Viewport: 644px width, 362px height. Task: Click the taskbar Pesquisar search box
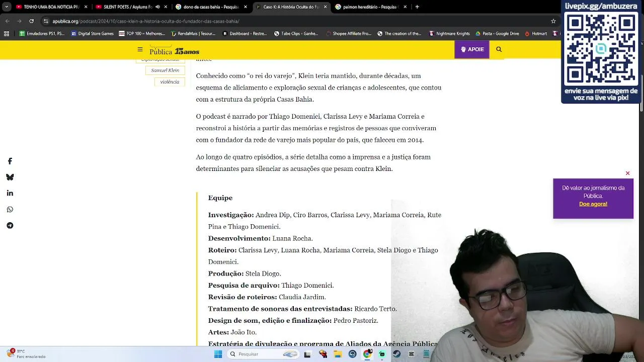click(263, 354)
